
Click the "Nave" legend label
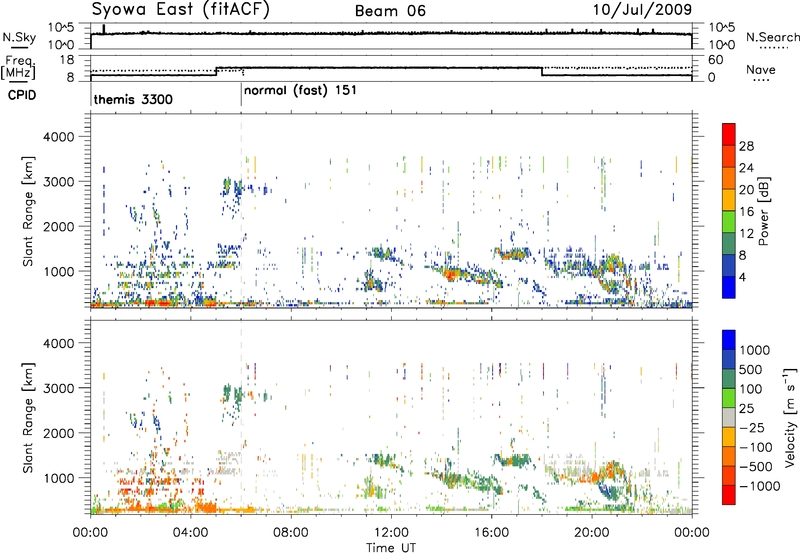pyautogui.click(x=761, y=70)
